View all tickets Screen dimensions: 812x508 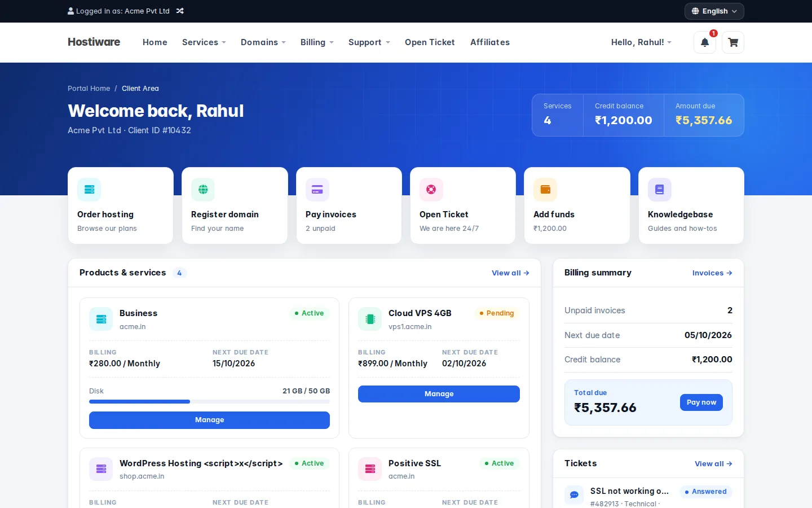click(713, 464)
